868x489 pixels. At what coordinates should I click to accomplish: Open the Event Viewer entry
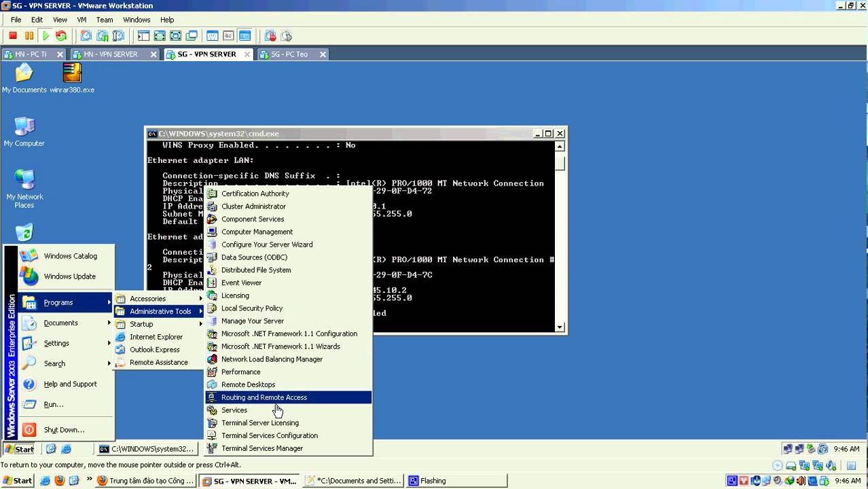(289, 283)
